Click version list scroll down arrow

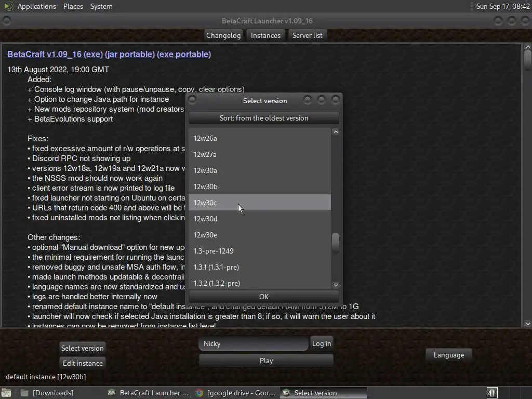point(336,285)
